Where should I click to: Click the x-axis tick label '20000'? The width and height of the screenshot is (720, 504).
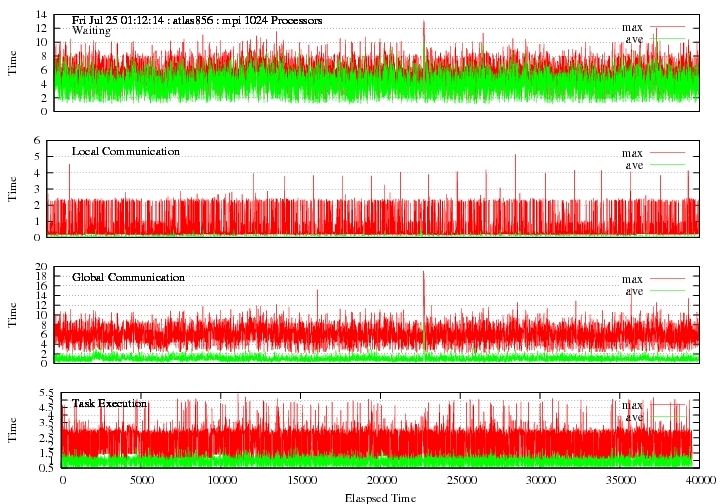pyautogui.click(x=382, y=481)
